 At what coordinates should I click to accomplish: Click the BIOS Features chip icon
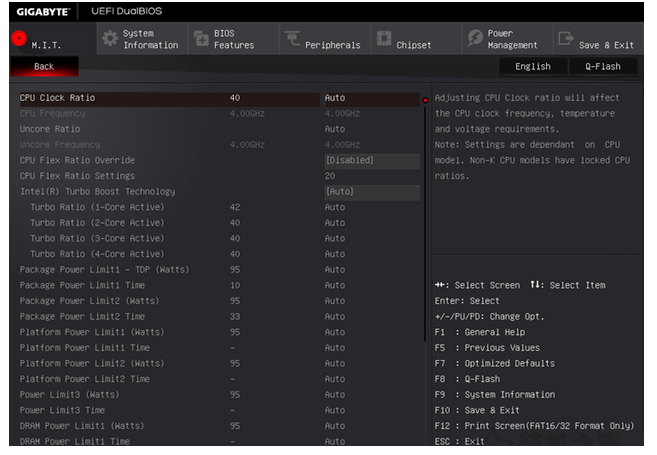pyautogui.click(x=202, y=39)
